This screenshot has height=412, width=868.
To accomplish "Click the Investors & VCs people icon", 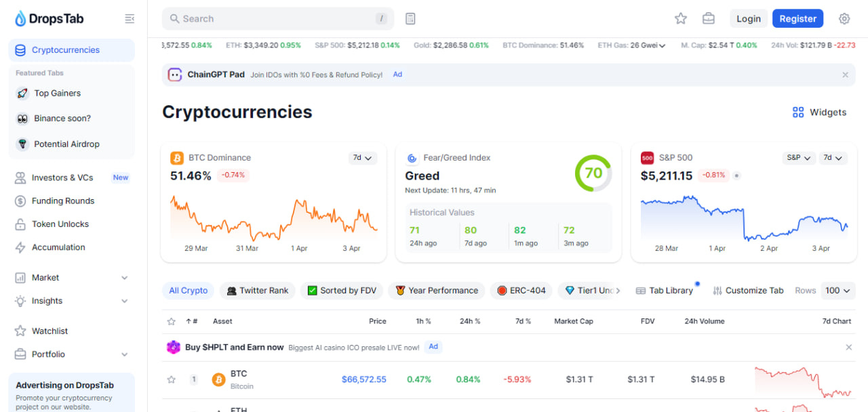I will click(x=20, y=178).
